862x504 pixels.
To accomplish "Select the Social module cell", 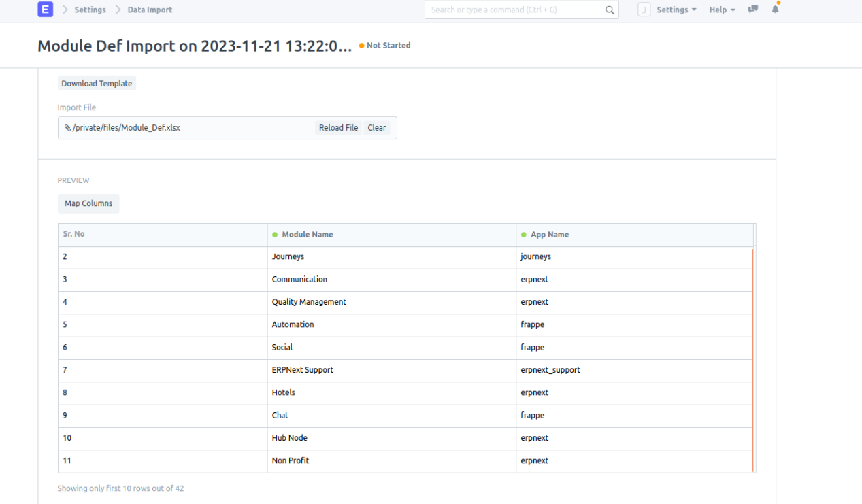I will pos(392,348).
